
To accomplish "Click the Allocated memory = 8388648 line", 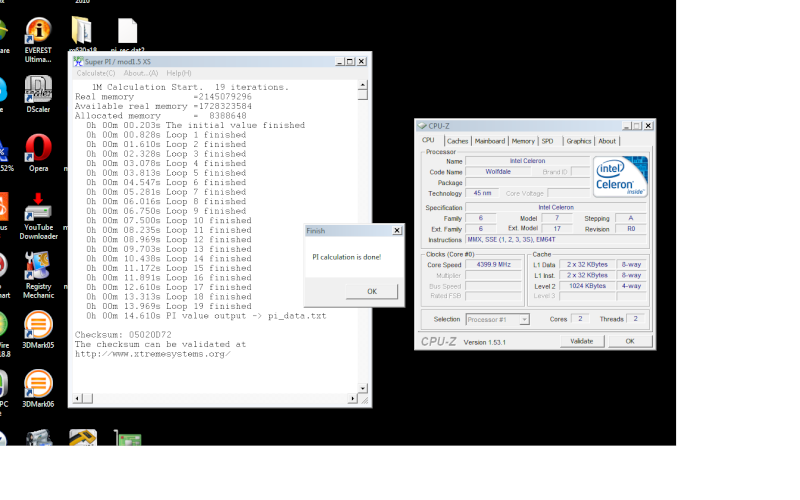I will click(x=160, y=116).
